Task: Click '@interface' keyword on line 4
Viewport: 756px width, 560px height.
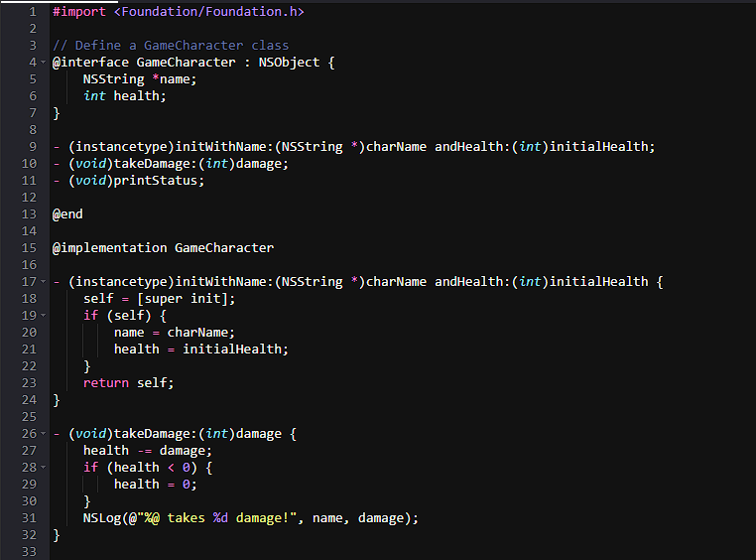Action: pos(90,63)
